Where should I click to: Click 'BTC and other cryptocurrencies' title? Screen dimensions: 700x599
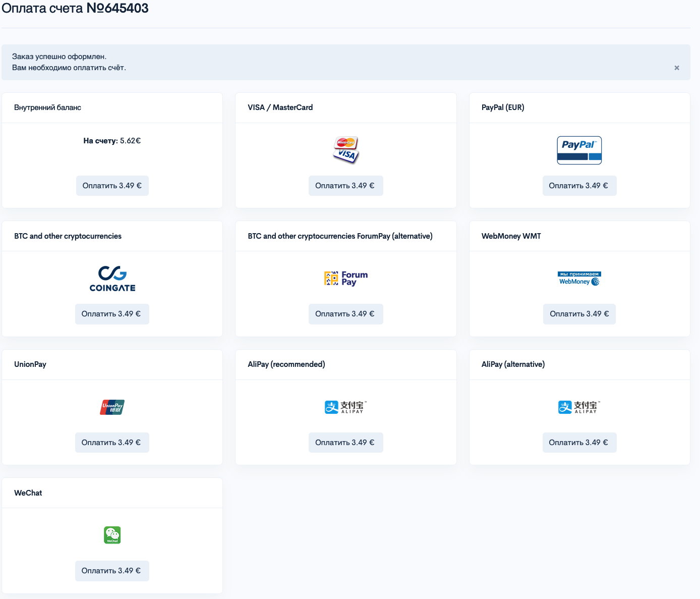[68, 236]
